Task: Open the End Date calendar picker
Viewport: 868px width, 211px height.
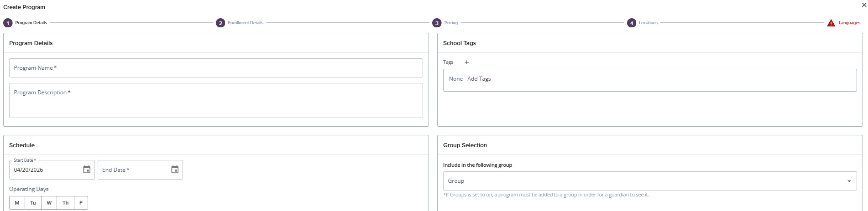Action: (x=175, y=170)
